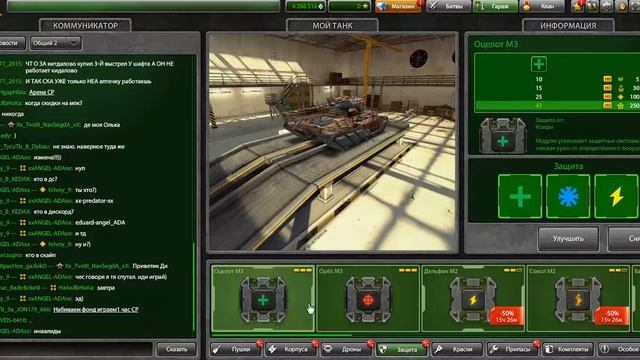Go to the Битвы battles section
The image size is (640, 360).
click(x=448, y=6)
